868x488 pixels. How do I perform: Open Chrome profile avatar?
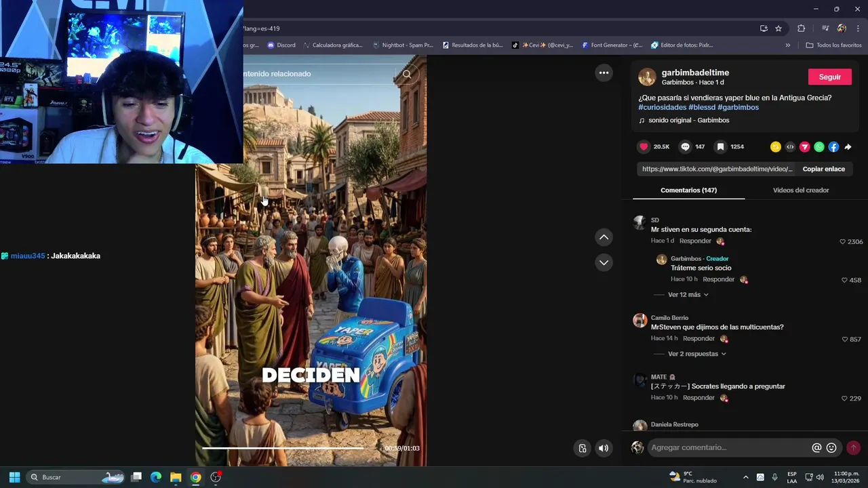coord(842,28)
